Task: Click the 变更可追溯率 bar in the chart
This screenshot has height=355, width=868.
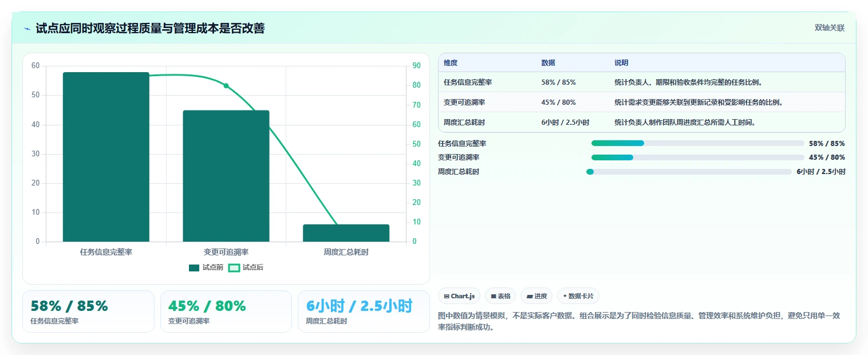Action: click(x=226, y=176)
